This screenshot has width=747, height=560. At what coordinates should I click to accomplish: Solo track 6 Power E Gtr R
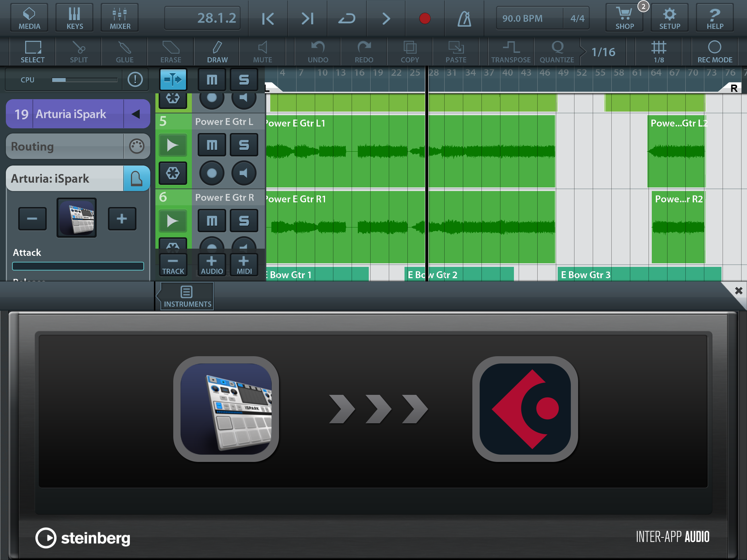coord(244,221)
